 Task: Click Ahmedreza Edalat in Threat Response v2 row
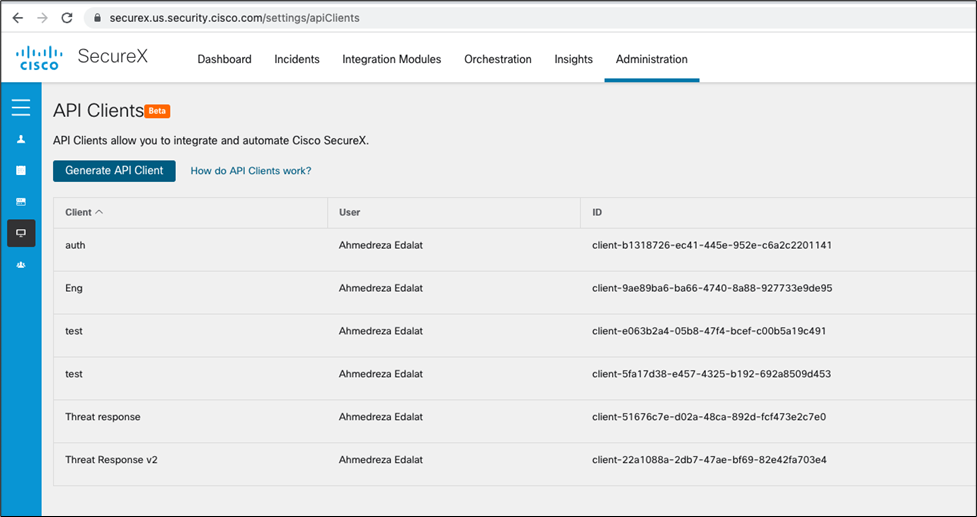click(x=381, y=460)
